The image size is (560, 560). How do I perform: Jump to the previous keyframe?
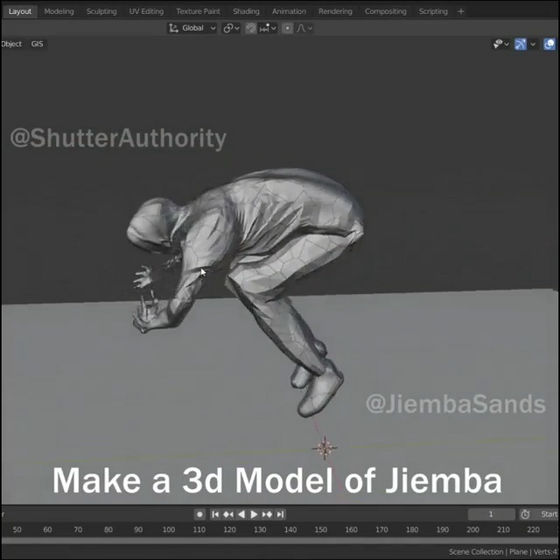[228, 514]
